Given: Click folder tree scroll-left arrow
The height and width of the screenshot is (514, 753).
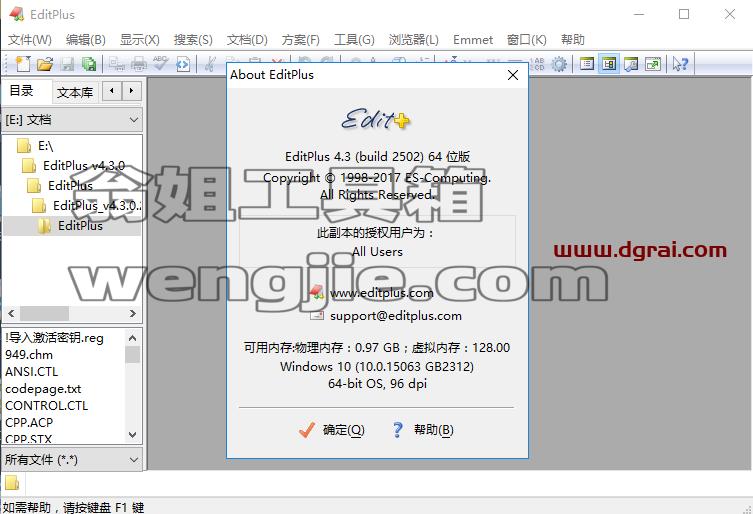Looking at the screenshot, I should (x=11, y=314).
